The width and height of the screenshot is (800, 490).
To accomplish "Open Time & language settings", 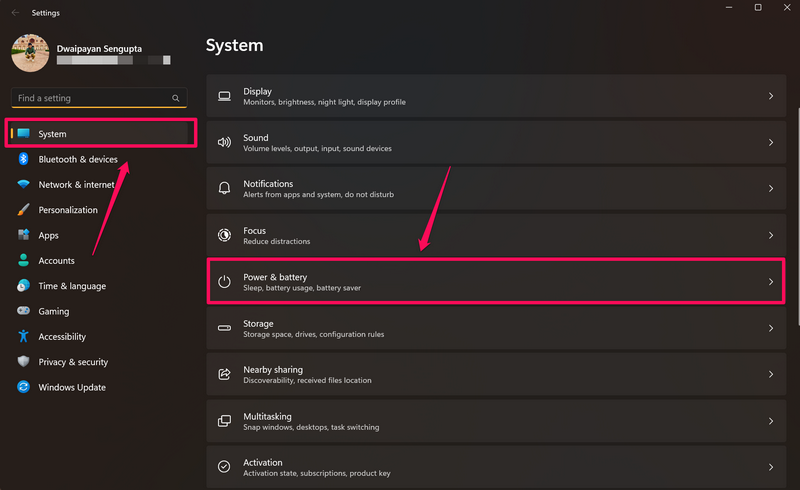I will (72, 286).
